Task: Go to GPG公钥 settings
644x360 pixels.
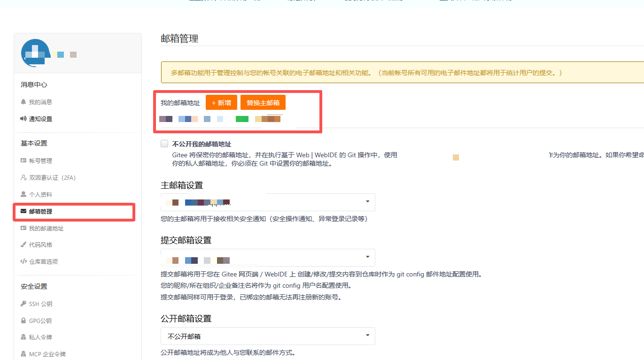Action: 40,321
